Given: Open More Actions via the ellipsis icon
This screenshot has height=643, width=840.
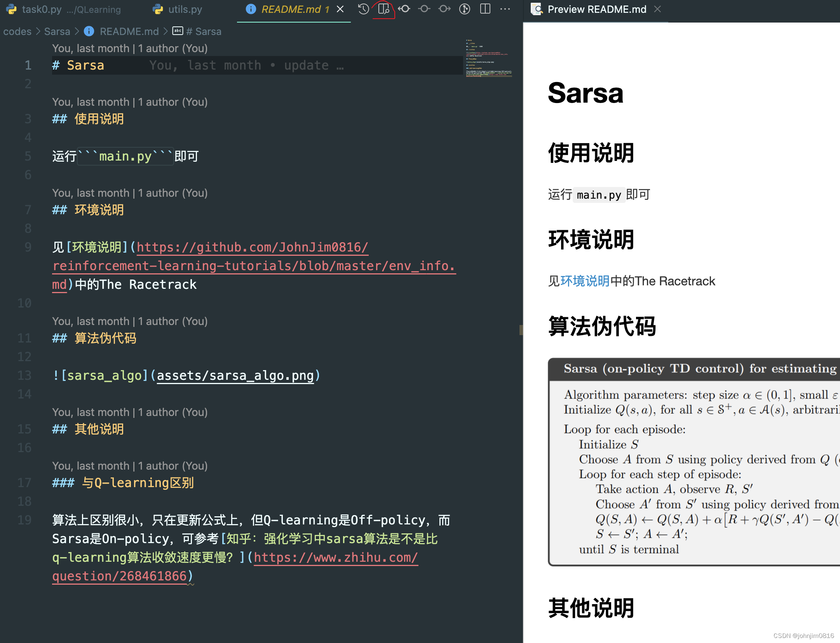Looking at the screenshot, I should tap(505, 9).
